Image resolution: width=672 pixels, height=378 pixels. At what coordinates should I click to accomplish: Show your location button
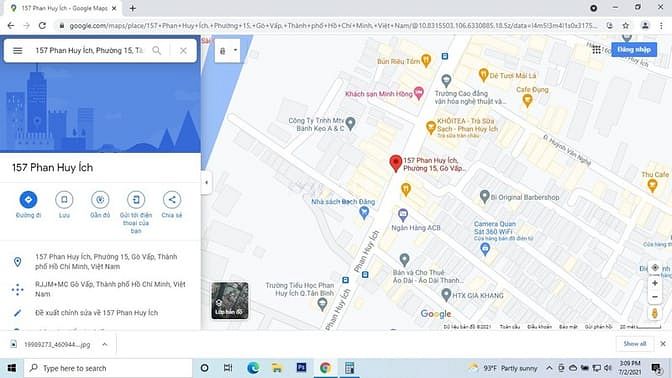pyautogui.click(x=655, y=268)
